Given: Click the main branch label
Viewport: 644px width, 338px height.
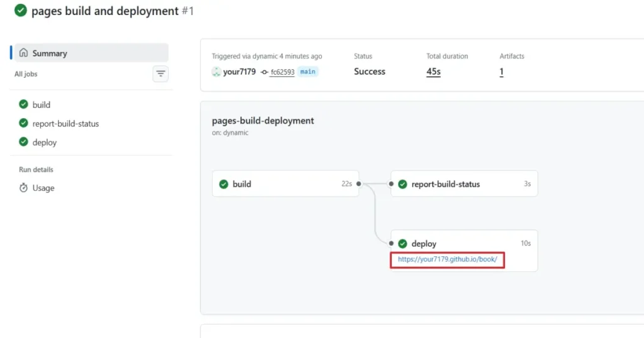Looking at the screenshot, I should [308, 72].
